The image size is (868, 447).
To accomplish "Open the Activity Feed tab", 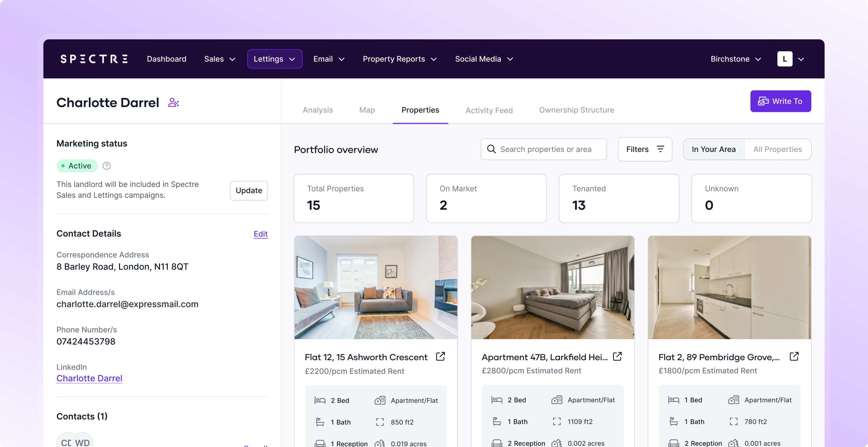I will (x=489, y=110).
